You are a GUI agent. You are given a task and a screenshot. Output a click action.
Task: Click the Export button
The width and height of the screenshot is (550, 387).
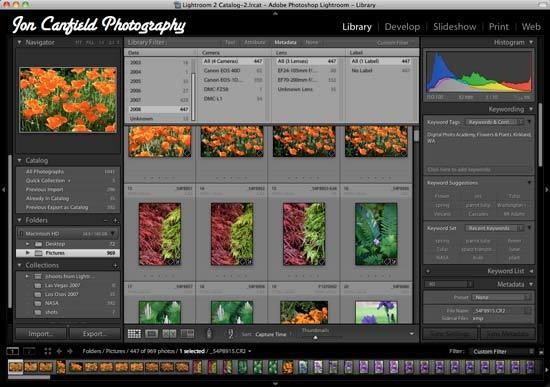(95, 334)
